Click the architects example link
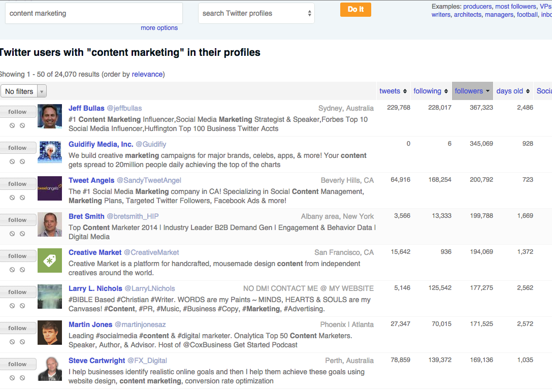552x392 pixels. click(468, 15)
